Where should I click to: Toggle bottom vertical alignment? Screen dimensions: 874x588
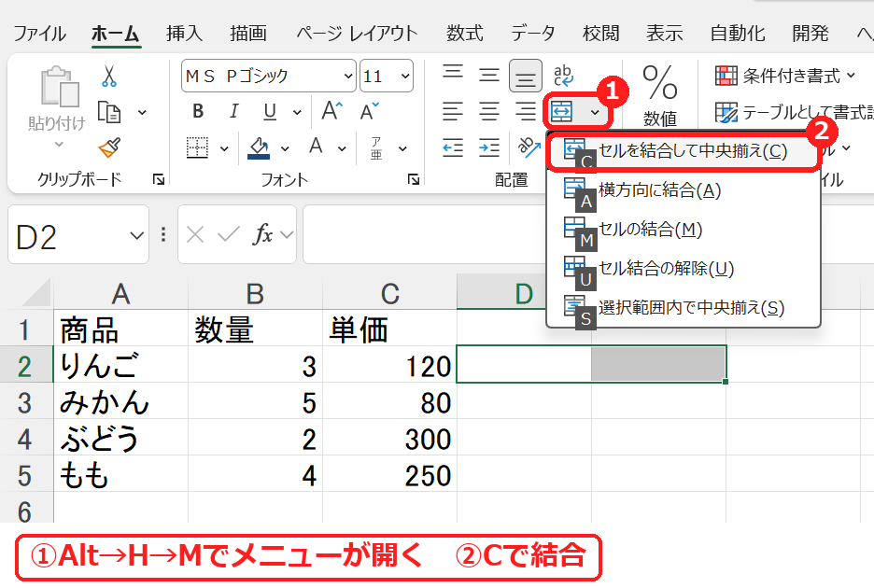coord(525,76)
